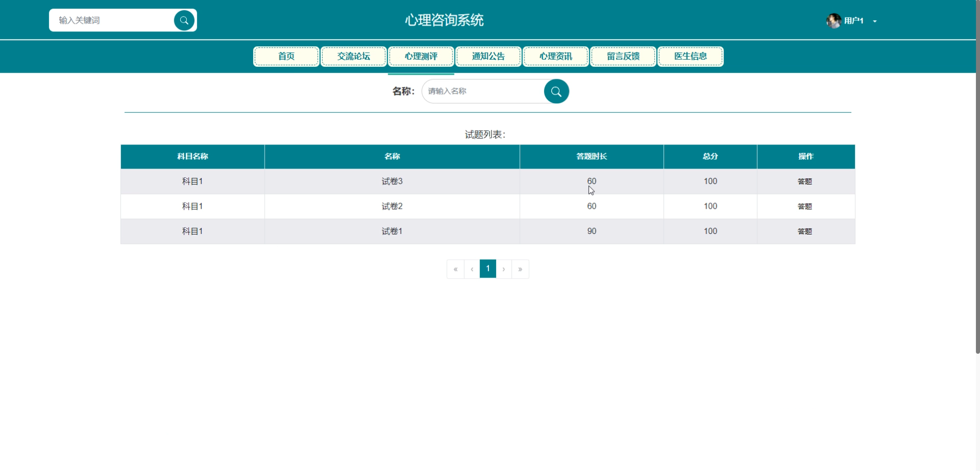The image size is (980, 471).
Task: Click the 90 duration cell for 试卷1
Action: (592, 231)
